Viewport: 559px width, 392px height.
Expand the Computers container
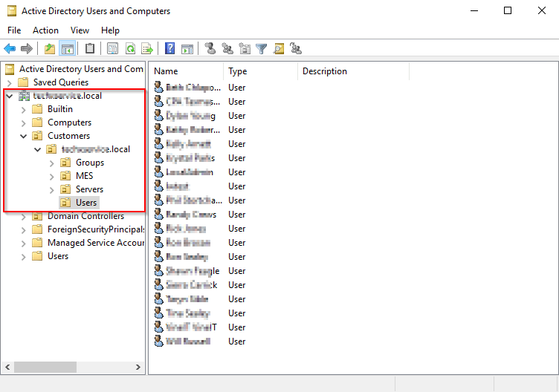pos(24,122)
